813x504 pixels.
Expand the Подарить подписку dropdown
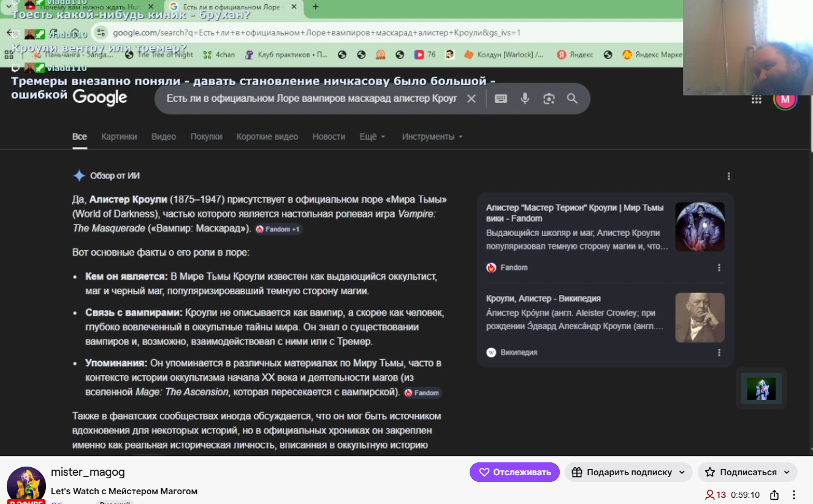click(x=628, y=472)
